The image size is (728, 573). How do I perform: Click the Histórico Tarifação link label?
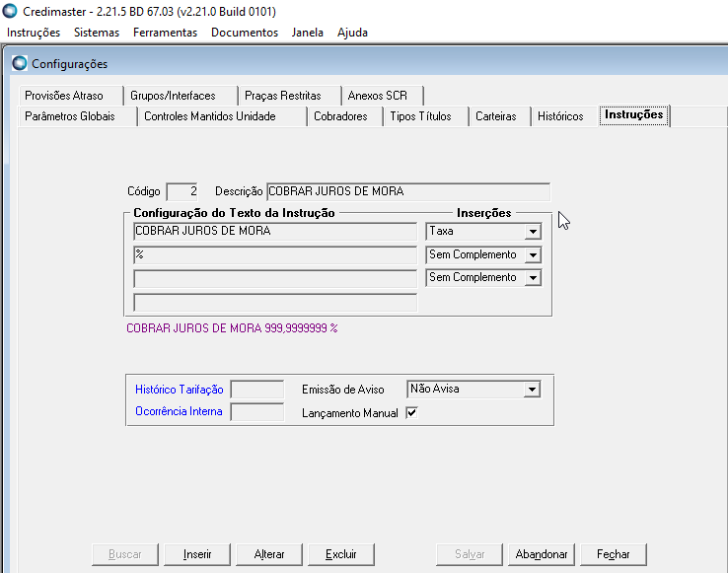click(x=180, y=390)
